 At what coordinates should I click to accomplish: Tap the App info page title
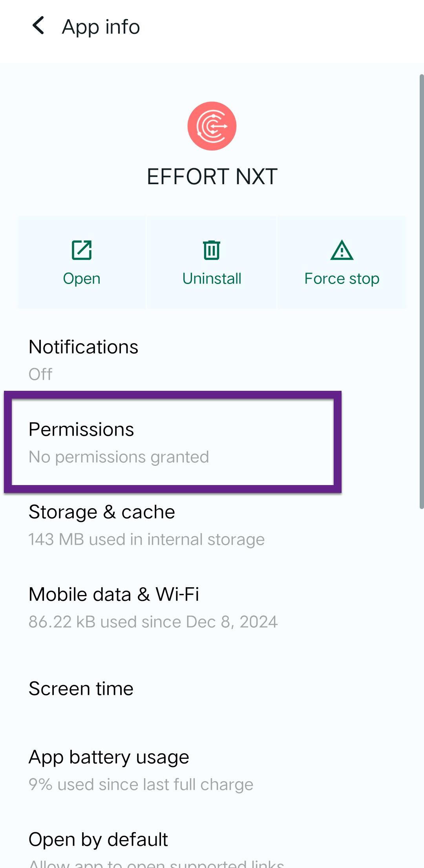pos(101,27)
